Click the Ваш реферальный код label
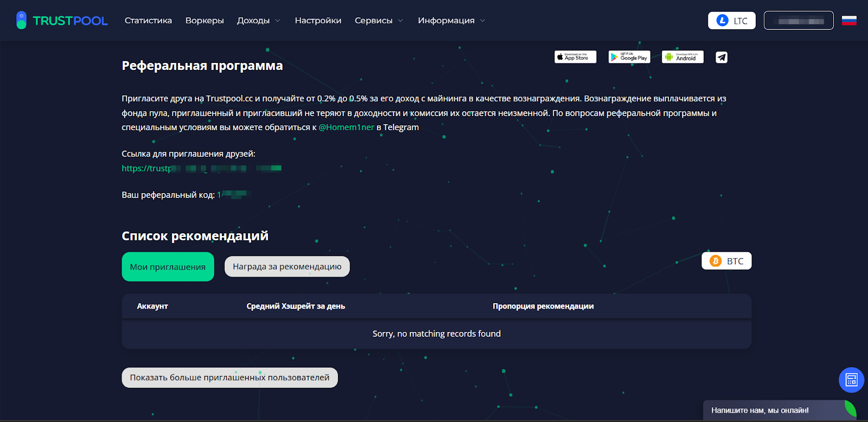This screenshot has width=868, height=422. pos(168,195)
